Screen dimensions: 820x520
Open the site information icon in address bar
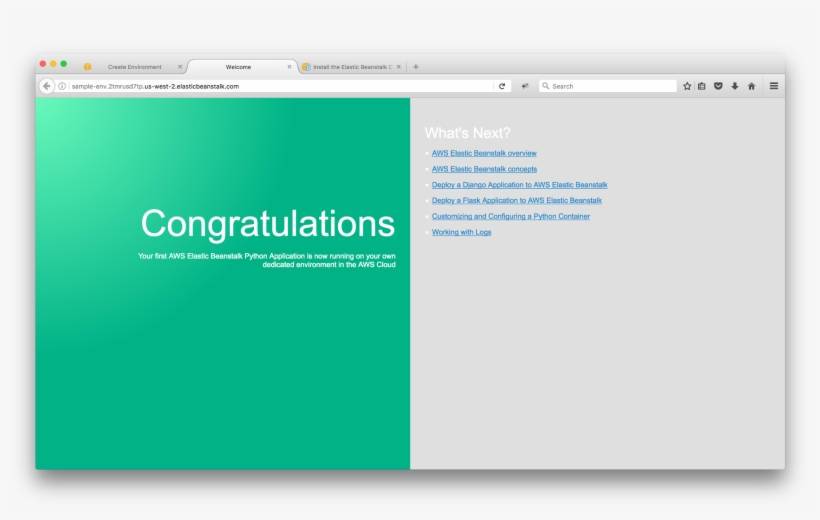62,86
